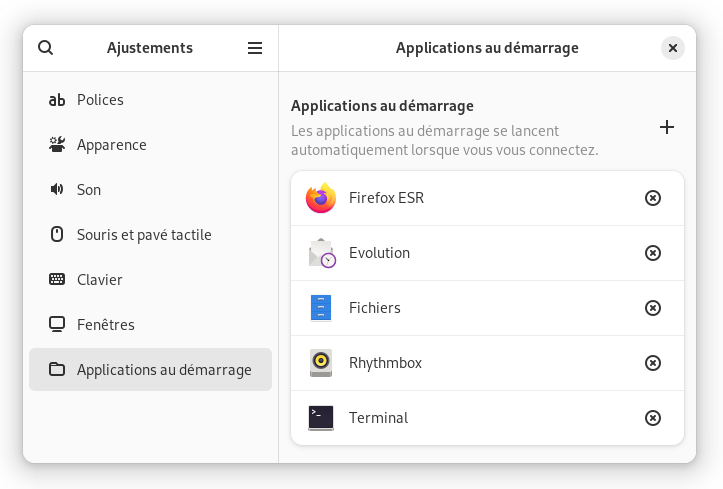
Task: Open the search in Ajustements sidebar
Action: click(x=46, y=48)
